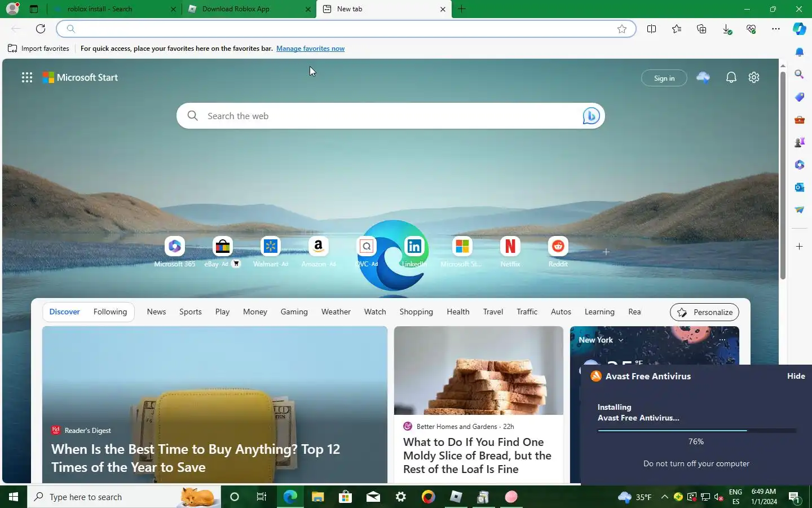812x508 pixels.
Task: Open a new browser tab
Action: click(462, 9)
